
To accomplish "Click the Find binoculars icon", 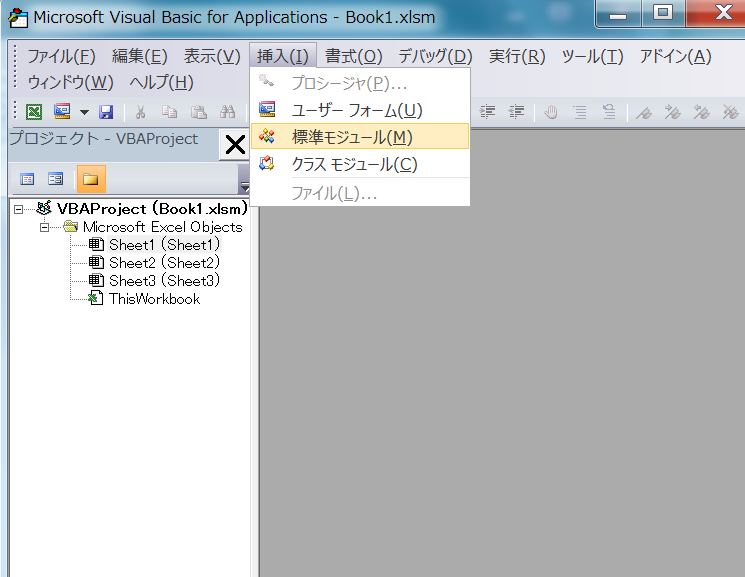I will (x=228, y=112).
